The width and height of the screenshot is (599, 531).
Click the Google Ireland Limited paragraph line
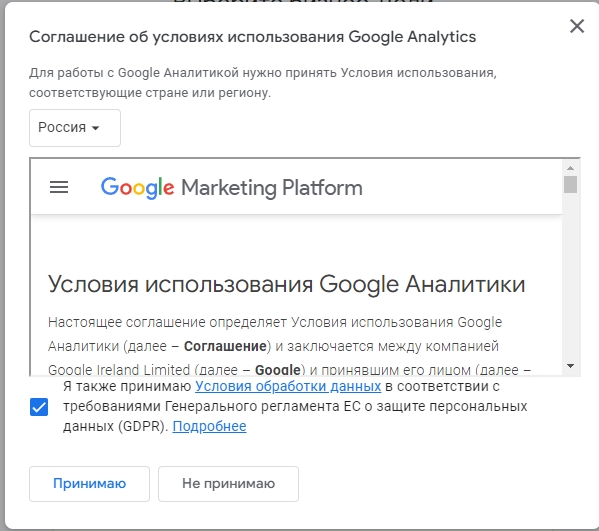(290, 370)
